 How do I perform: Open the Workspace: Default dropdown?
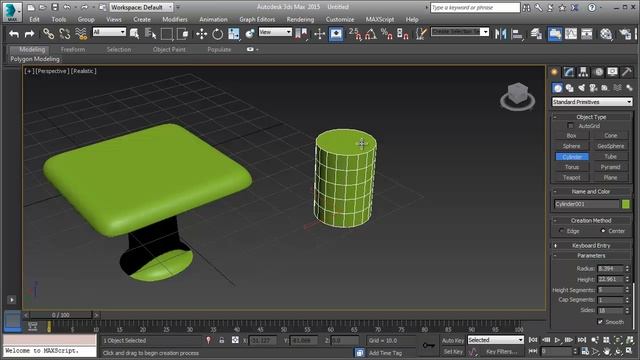tap(141, 7)
